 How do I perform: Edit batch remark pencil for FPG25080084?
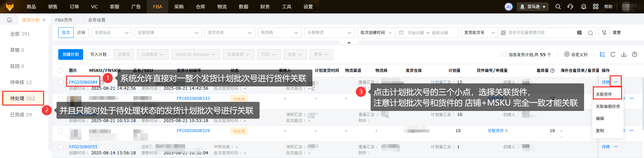[x=313, y=88]
